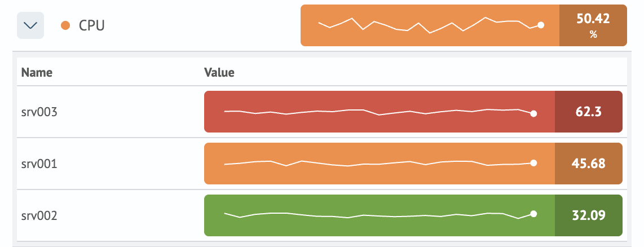Click the green srv002 sparkline bar
The height and width of the screenshot is (247, 644).
(379, 216)
